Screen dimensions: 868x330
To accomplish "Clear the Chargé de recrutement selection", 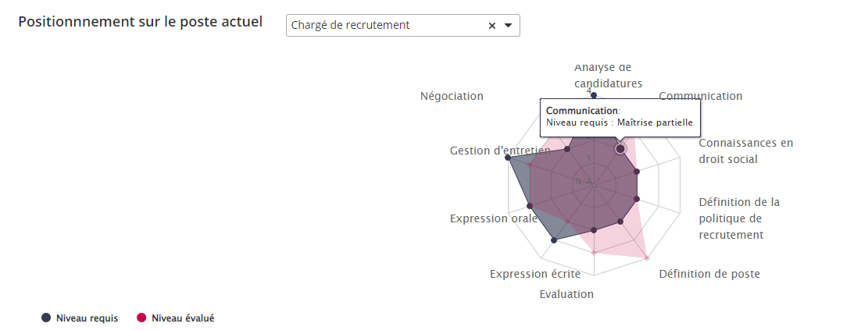I will [x=492, y=26].
